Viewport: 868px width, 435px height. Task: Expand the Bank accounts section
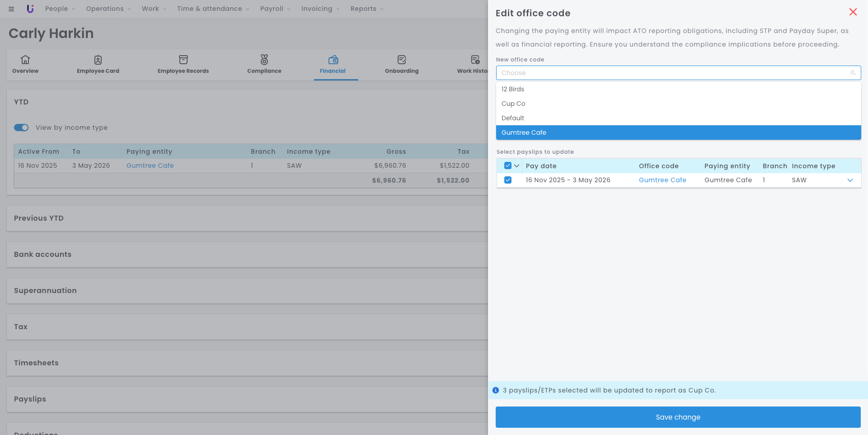click(x=247, y=255)
